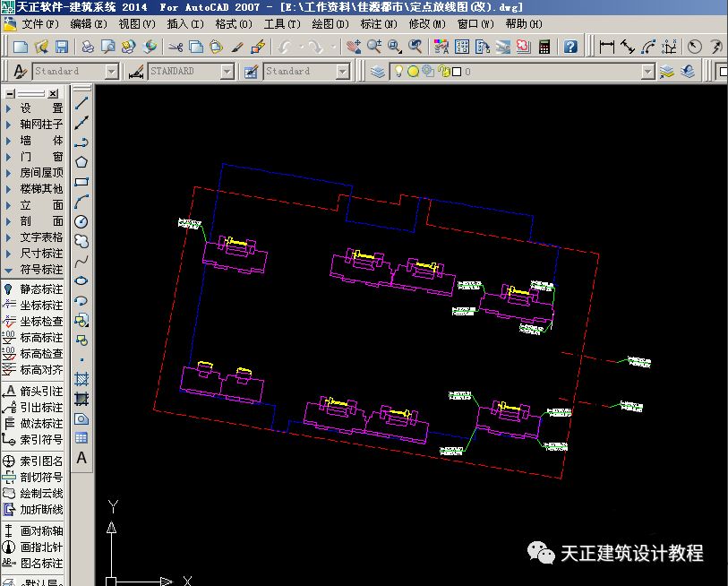The height and width of the screenshot is (586, 728).
Task: Toggle layer freeze sun icon
Action: pyautogui.click(x=413, y=71)
